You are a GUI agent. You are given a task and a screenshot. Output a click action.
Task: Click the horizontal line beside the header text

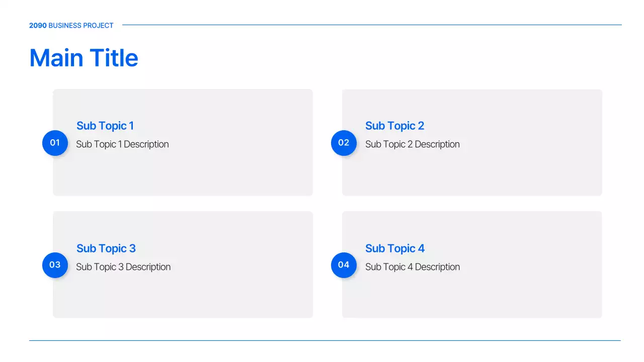(372, 25)
